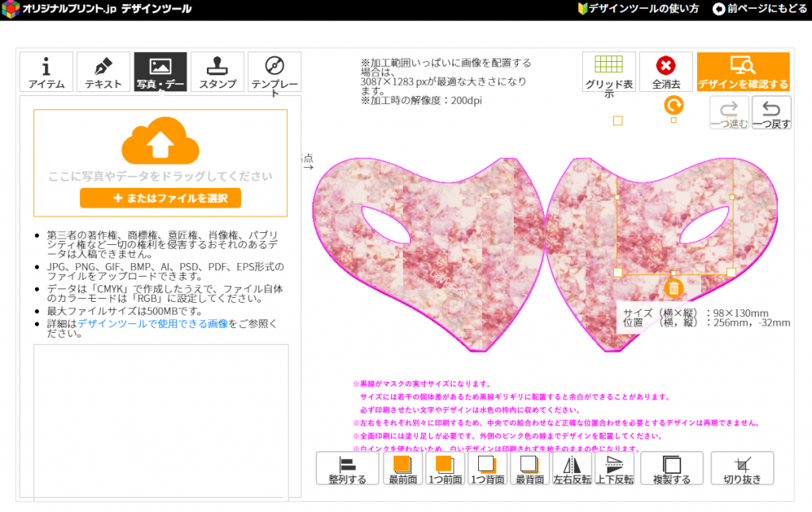Click 加工時の解像度：200dpi text
The height and width of the screenshot is (512, 812).
tap(421, 101)
